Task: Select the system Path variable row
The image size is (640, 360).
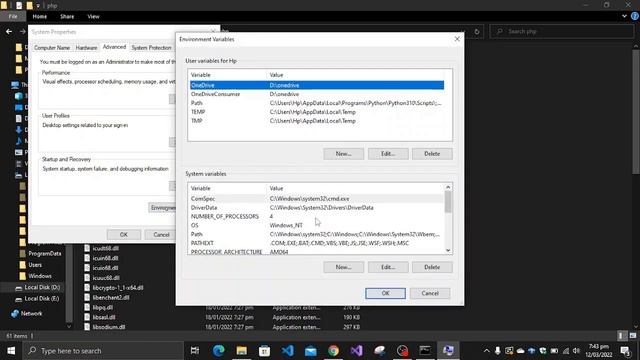Action: [x=317, y=234]
